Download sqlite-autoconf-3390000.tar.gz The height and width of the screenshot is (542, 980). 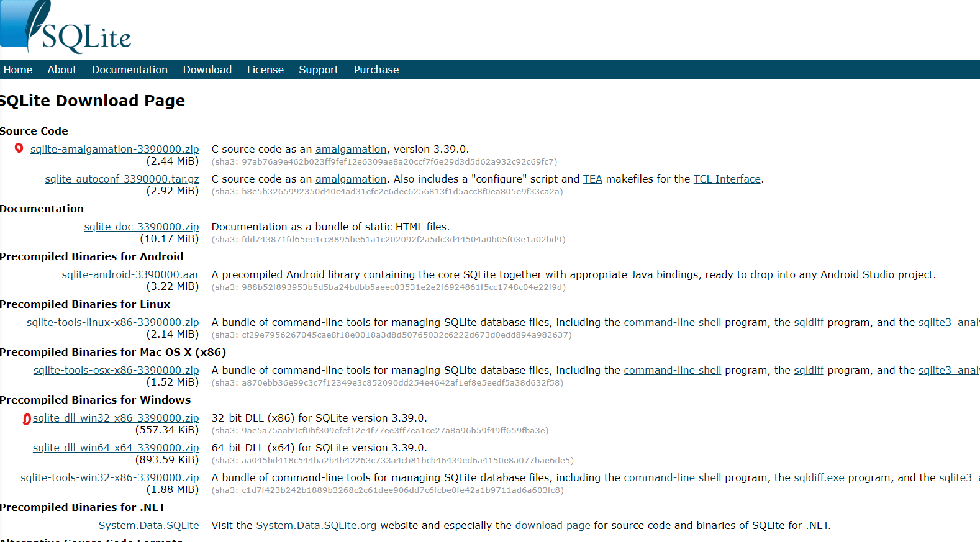(x=122, y=179)
